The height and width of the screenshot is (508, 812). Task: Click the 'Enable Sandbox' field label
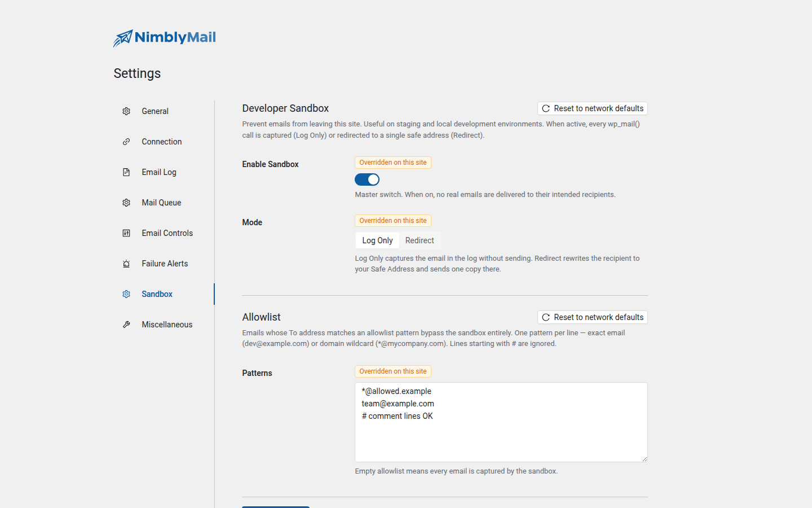click(270, 164)
